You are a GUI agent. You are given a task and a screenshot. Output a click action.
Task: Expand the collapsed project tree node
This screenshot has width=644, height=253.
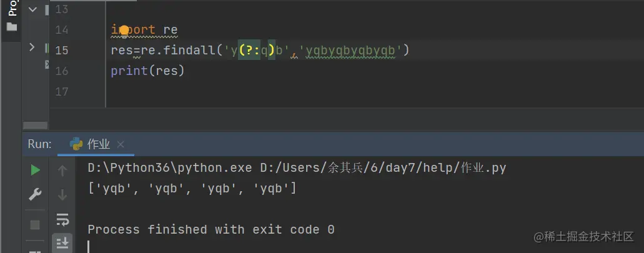point(32,47)
